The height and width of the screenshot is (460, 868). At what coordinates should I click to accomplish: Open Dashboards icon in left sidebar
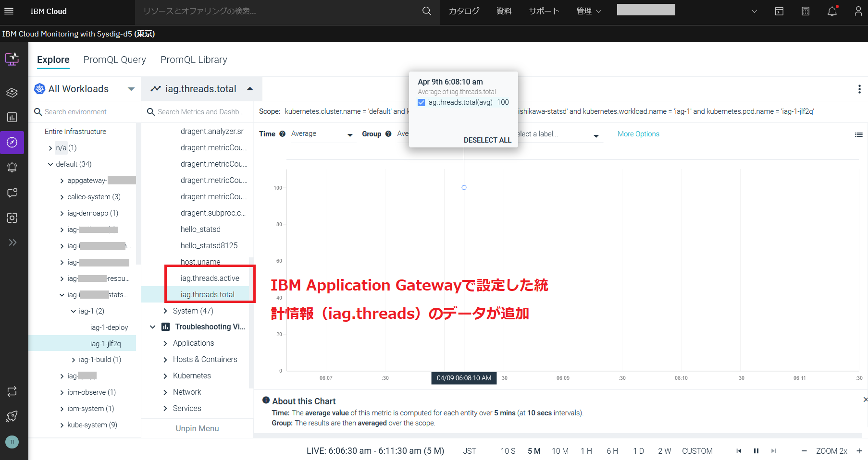click(x=12, y=117)
